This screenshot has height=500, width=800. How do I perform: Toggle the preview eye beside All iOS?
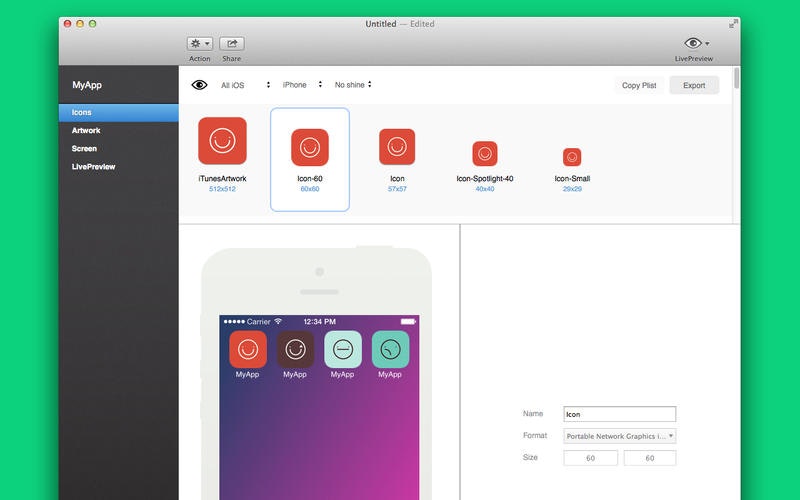[x=199, y=85]
